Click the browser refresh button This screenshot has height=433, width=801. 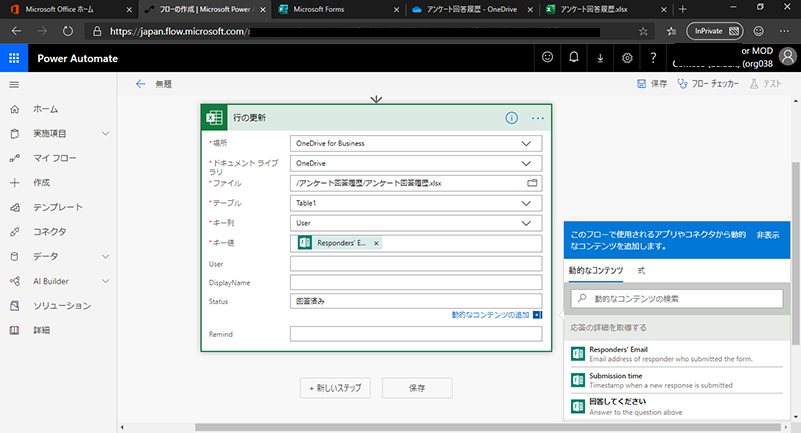(67, 31)
